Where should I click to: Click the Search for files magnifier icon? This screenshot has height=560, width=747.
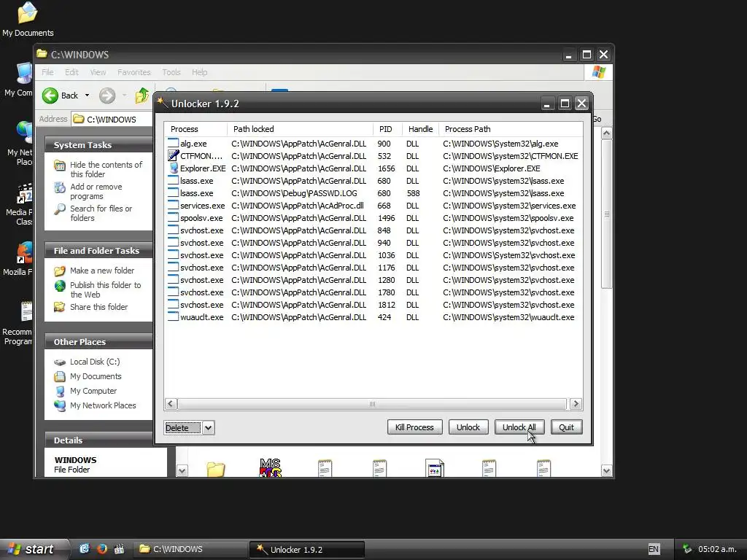click(x=60, y=209)
